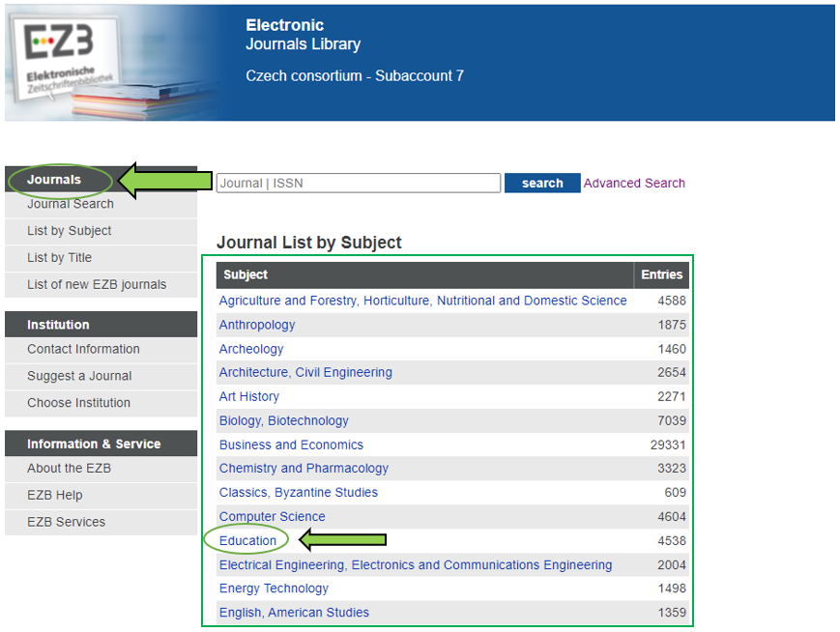Click Suggest a Journal

[79, 376]
